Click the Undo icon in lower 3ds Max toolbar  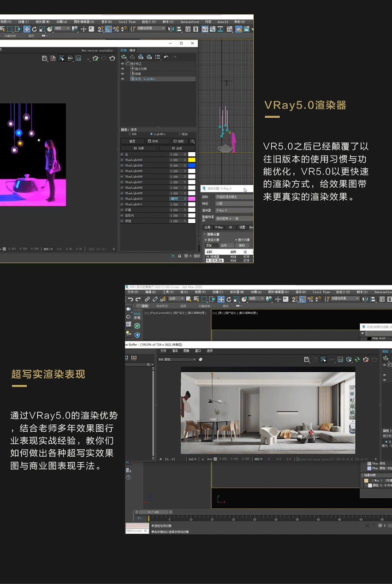coord(131,299)
